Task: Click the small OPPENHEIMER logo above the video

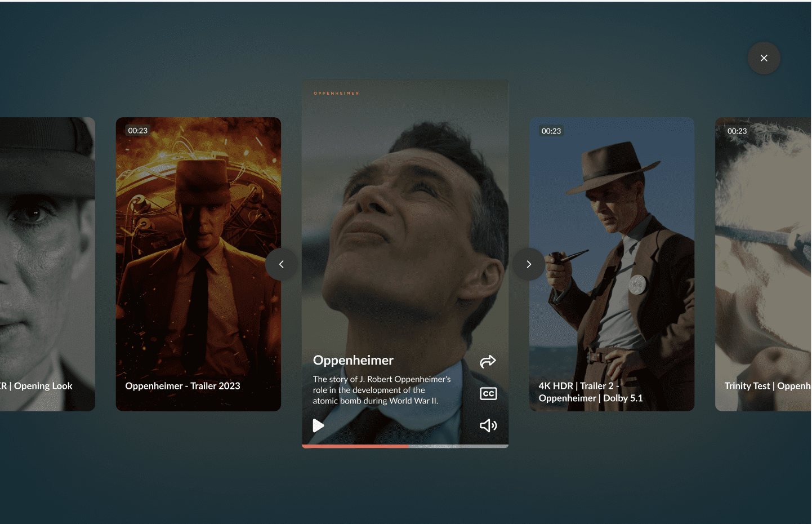Action: [336, 94]
